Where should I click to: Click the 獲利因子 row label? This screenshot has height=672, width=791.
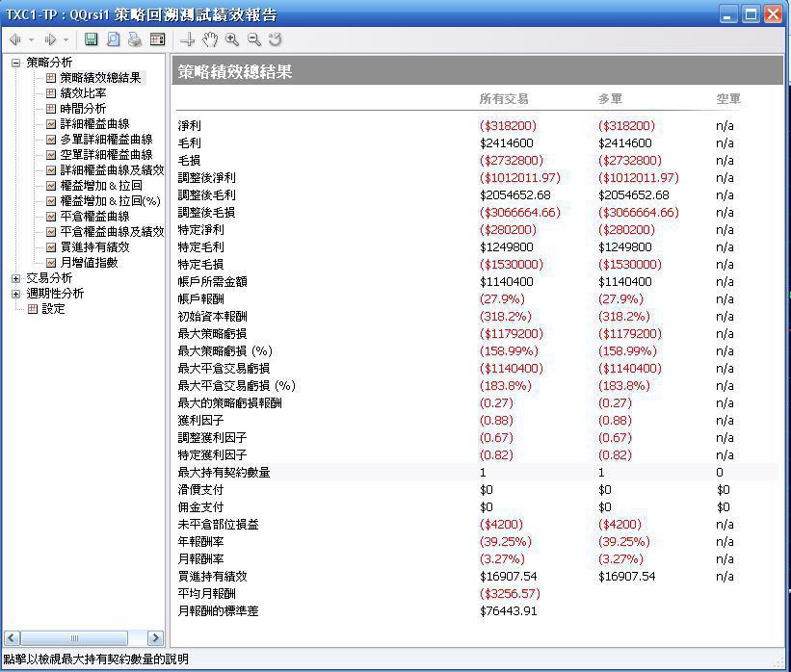click(200, 421)
